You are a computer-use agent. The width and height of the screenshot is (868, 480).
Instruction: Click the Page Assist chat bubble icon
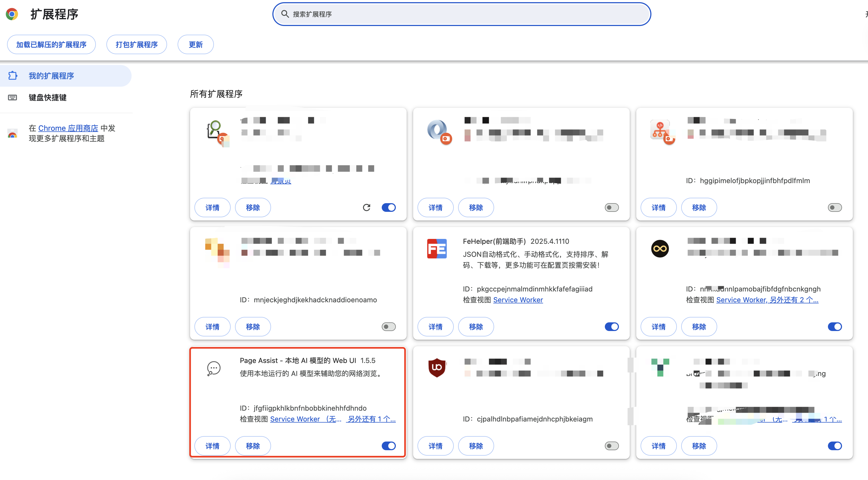213,368
